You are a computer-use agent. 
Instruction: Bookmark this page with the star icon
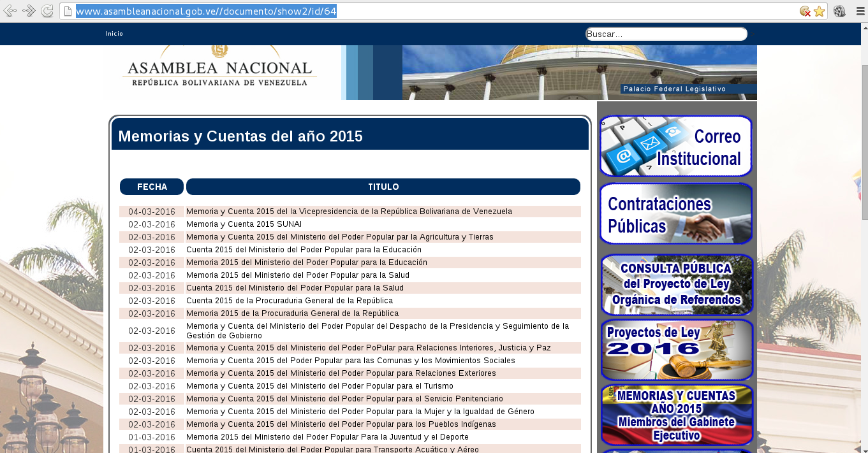pyautogui.click(x=820, y=11)
